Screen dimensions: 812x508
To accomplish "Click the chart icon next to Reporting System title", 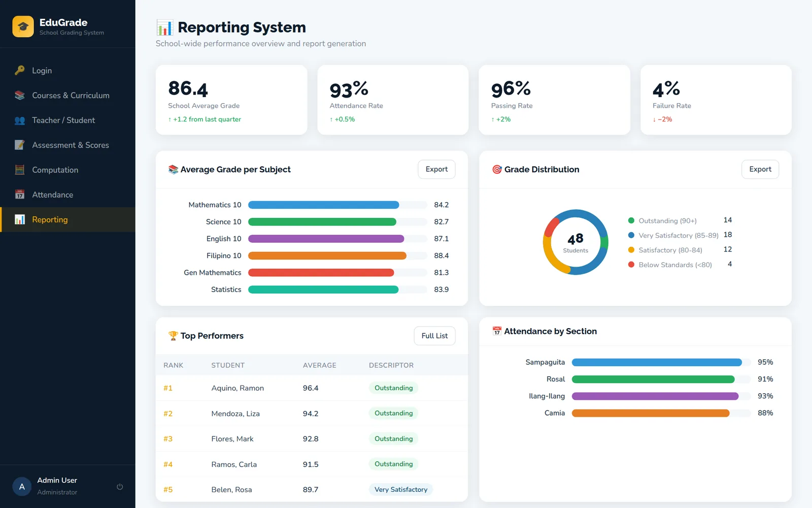I will [x=165, y=27].
